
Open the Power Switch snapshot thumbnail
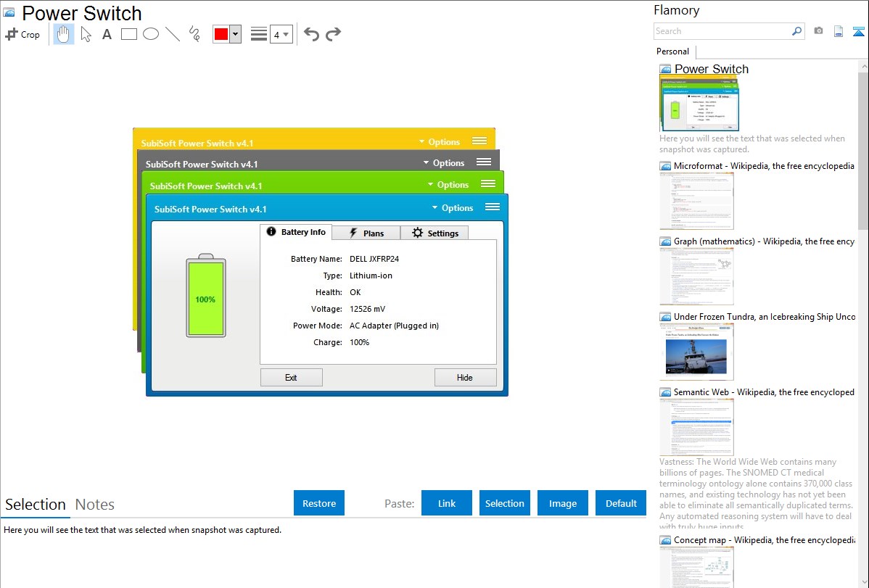699,104
